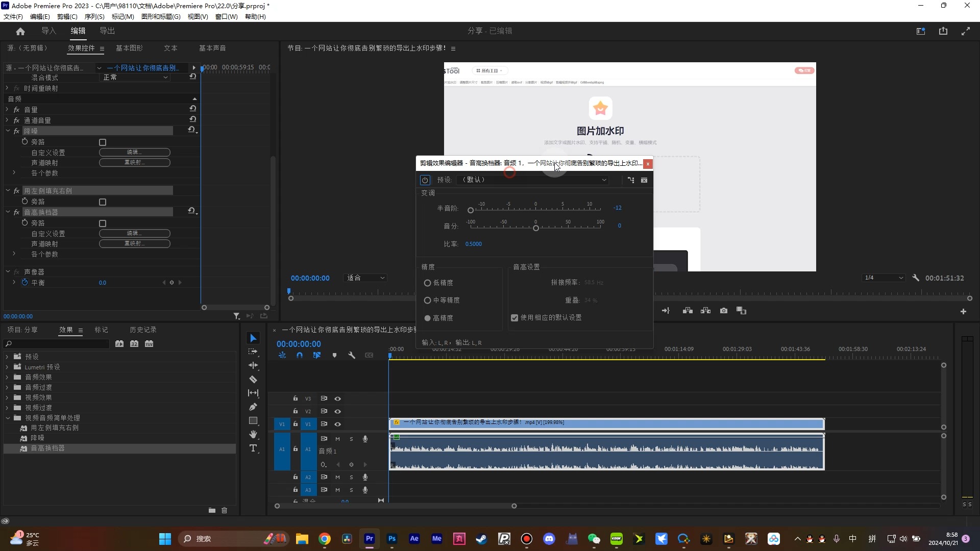Image resolution: width=980 pixels, height=551 pixels.
Task: Open the 序列(S) menu
Action: pos(94,17)
